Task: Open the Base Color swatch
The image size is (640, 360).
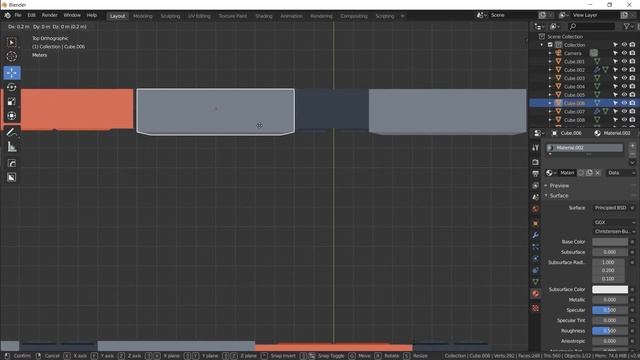Action: pos(610,242)
